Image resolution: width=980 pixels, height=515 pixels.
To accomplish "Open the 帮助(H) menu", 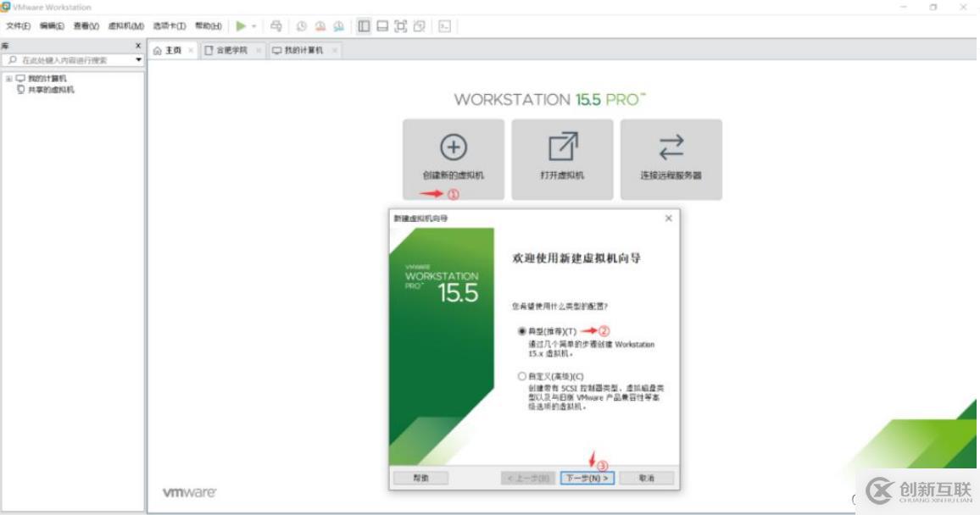I will coord(209,26).
